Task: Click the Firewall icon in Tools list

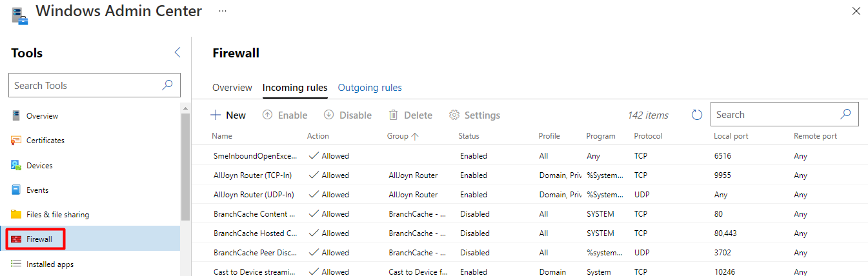Action: point(16,239)
